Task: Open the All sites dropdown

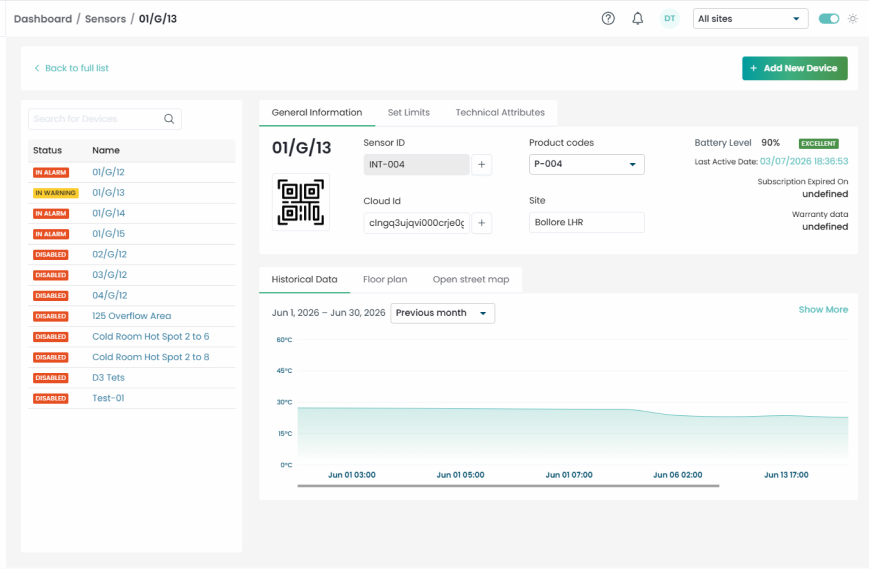Action: [750, 18]
